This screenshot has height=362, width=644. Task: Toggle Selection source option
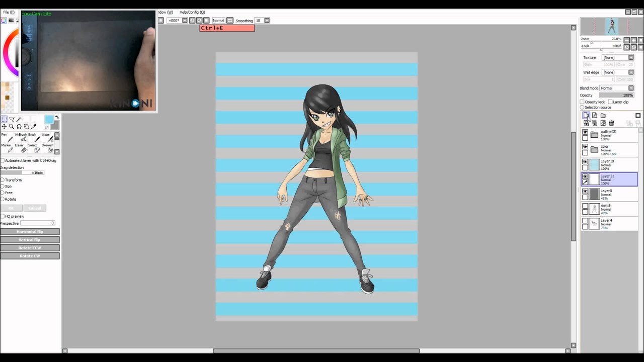click(582, 108)
